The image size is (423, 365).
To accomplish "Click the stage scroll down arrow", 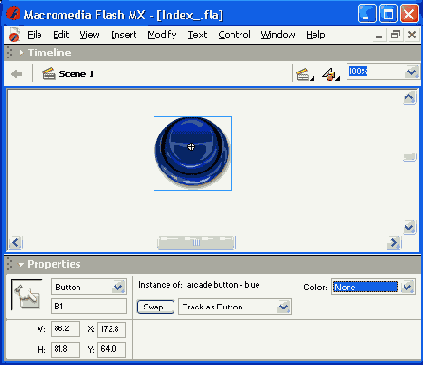I will [409, 227].
